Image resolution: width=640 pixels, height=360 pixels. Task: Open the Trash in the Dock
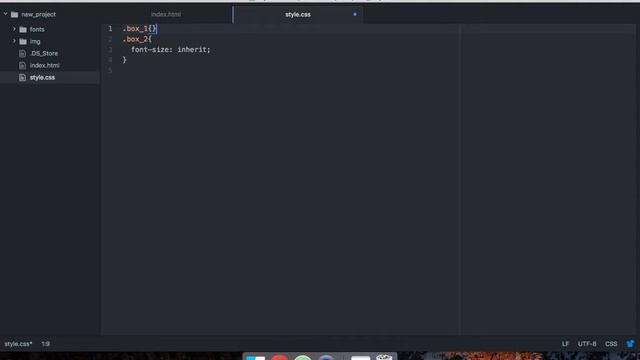point(384,357)
